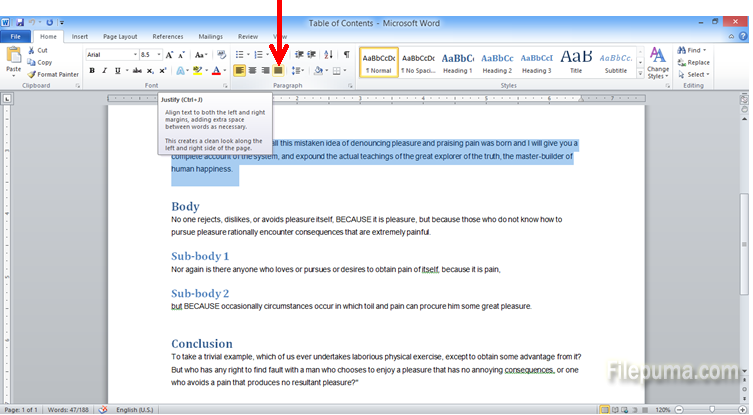753x415 pixels.
Task: Toggle Show/Hide paragraph marks
Action: (x=346, y=54)
